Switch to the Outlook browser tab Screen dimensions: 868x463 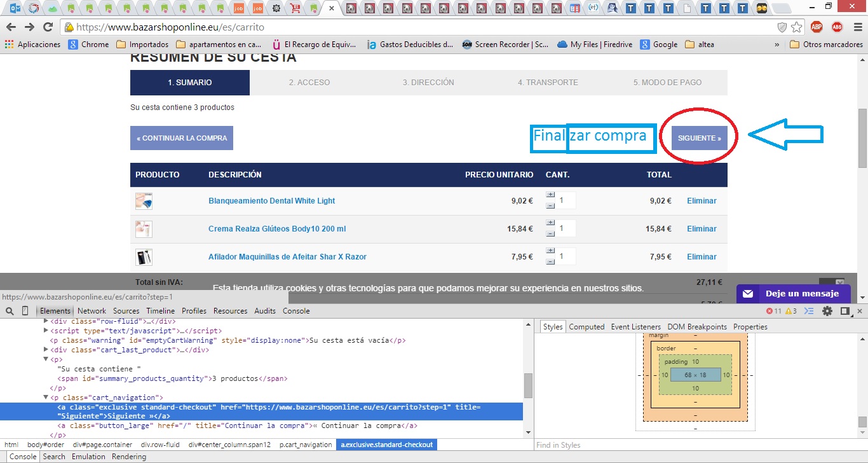pos(15,8)
